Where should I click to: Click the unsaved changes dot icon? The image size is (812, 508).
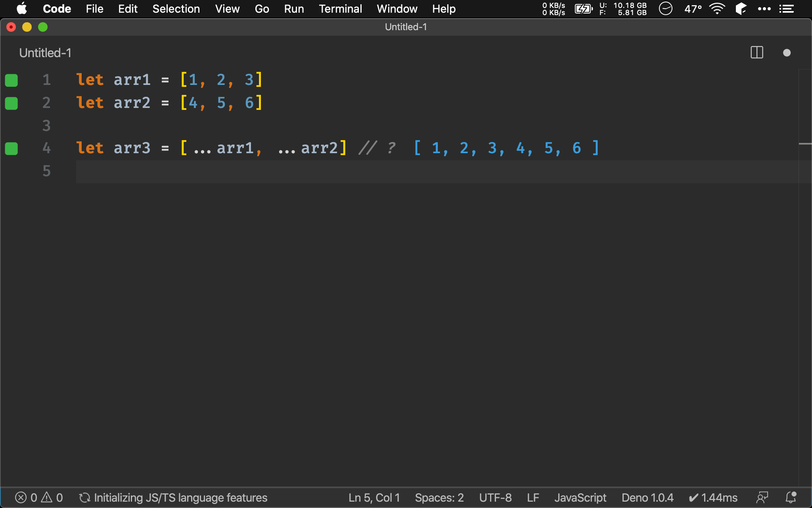787,53
